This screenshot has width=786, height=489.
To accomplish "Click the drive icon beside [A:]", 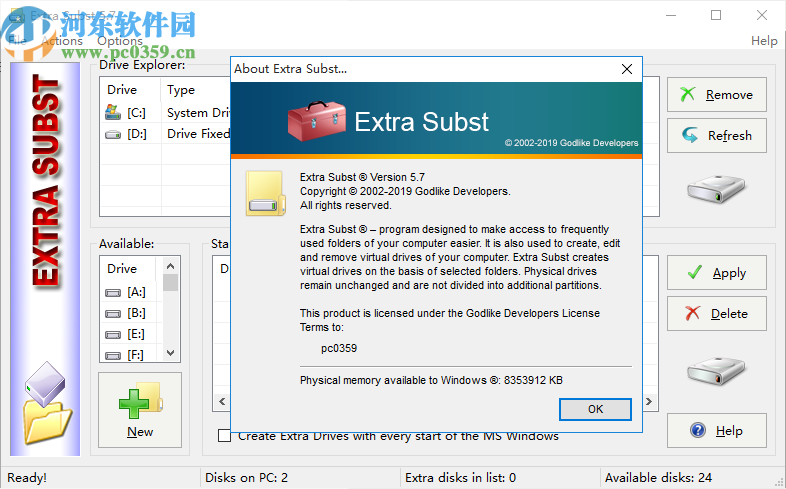I will (x=113, y=293).
